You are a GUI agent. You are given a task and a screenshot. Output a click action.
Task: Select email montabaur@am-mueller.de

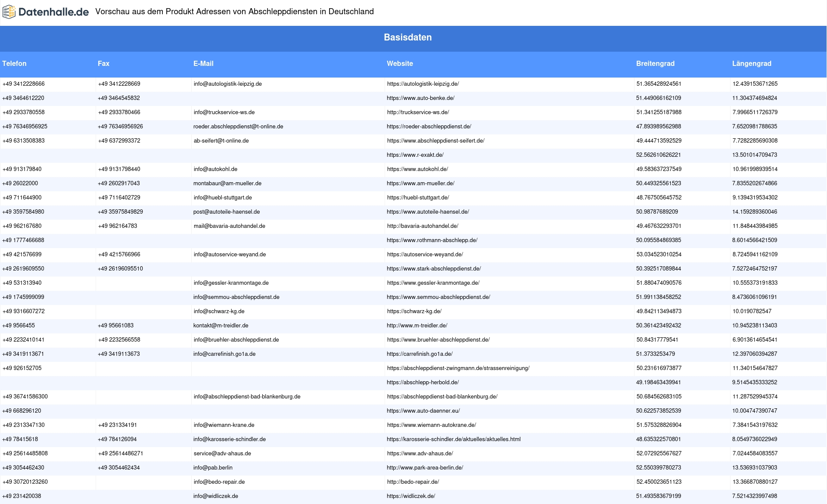click(x=227, y=184)
